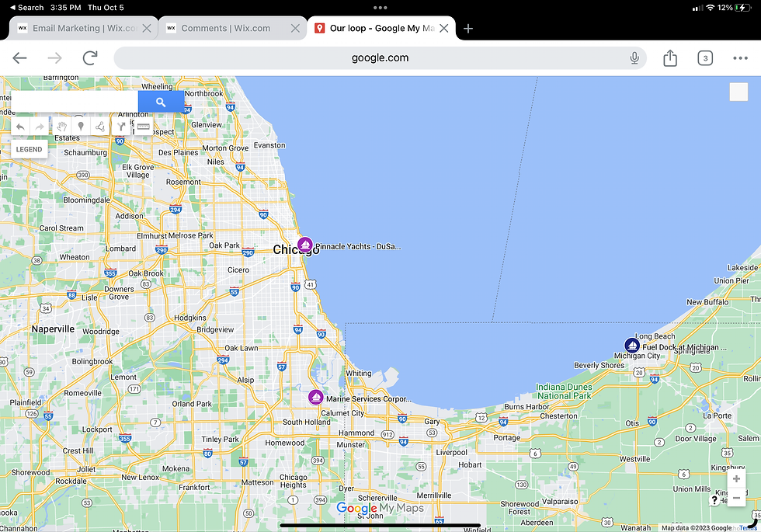Tap the Search back link in status bar
Viewport: 761px width, 532px height.
tap(26, 8)
